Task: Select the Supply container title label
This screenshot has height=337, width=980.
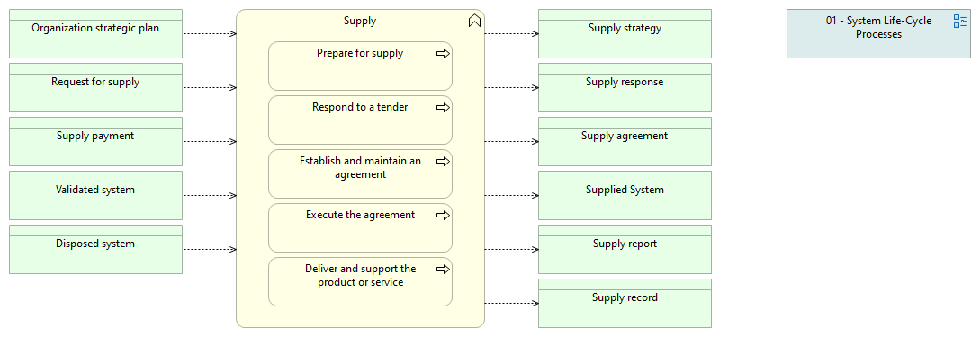Action: tap(360, 22)
